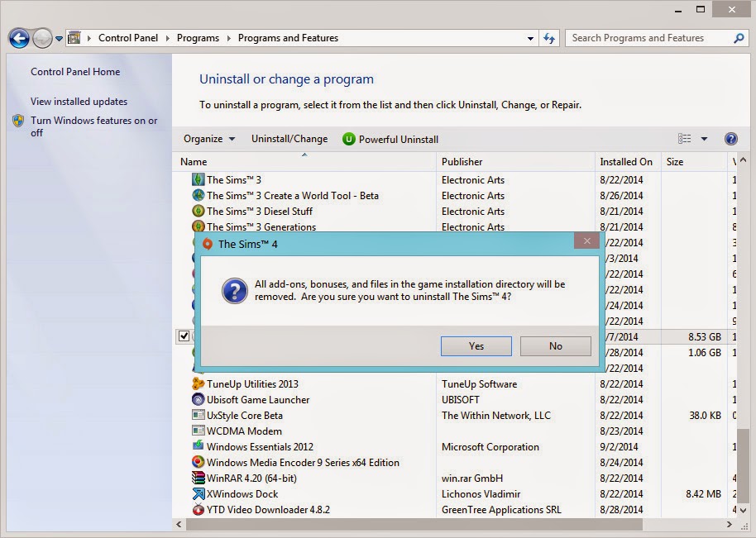Viewport: 756px width, 538px height.
Task: Click WinRAR 4.20 icon
Action: [199, 478]
